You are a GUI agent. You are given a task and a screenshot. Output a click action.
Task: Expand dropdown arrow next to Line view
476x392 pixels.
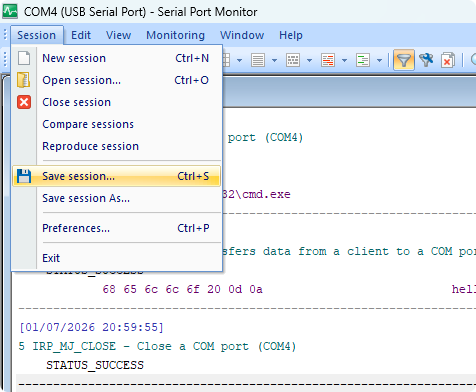(274, 60)
